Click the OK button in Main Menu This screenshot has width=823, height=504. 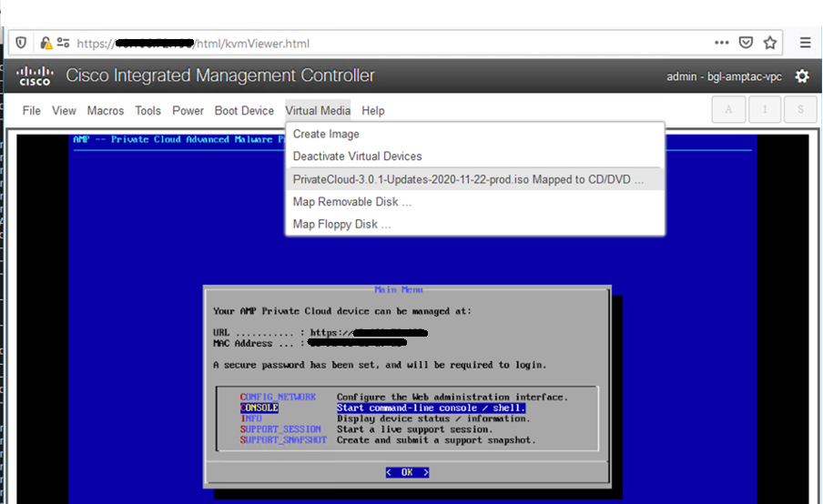(x=407, y=472)
